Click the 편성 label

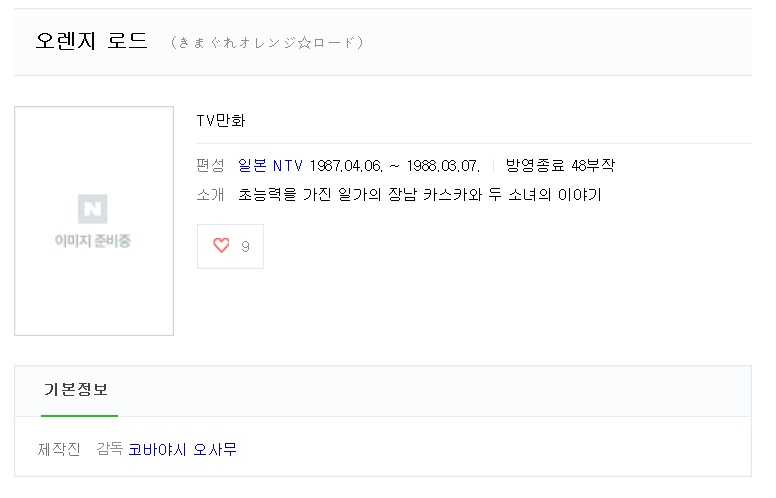[x=211, y=165]
